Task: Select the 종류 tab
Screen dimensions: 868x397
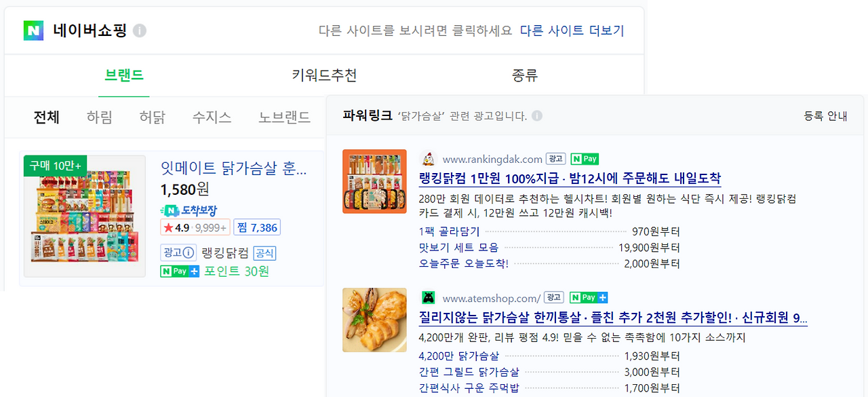Action: (x=525, y=75)
